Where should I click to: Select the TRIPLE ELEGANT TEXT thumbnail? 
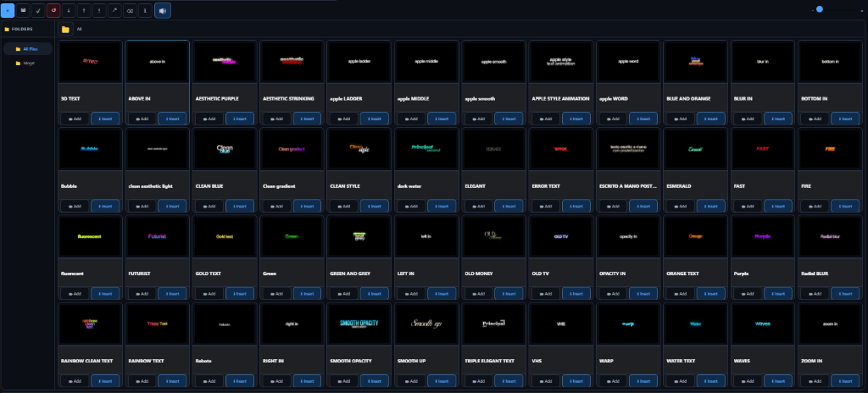(494, 324)
